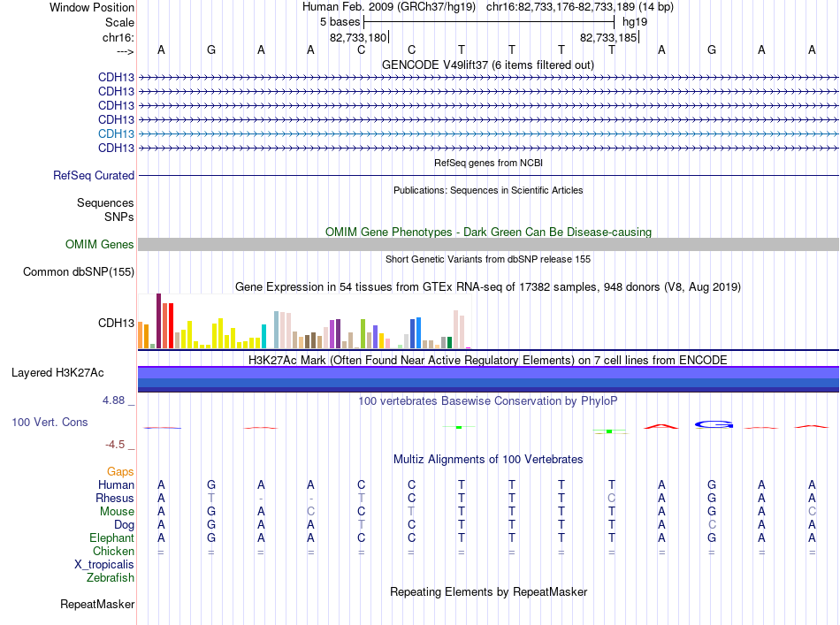Select the Rhesus species label
This screenshot has height=625, width=840.
point(115,498)
